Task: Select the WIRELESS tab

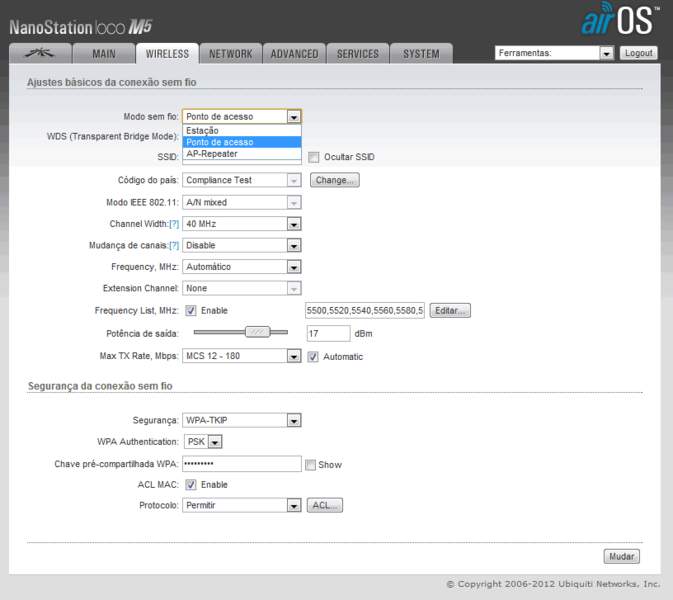Action: [167, 53]
